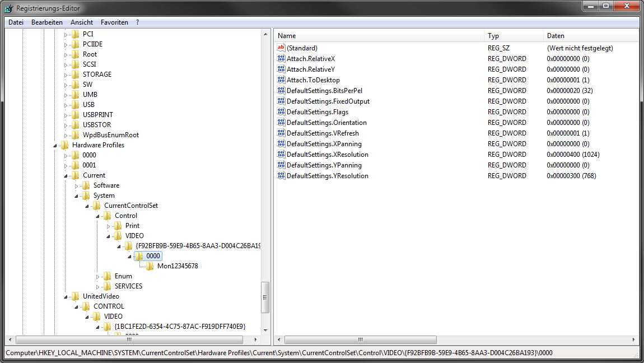Click the tree pane's scroll down arrow
Viewport: 644px width, 363px height.
[x=265, y=330]
